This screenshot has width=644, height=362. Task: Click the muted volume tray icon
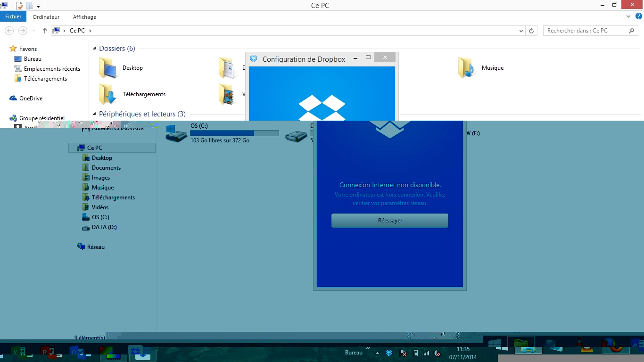(438, 353)
